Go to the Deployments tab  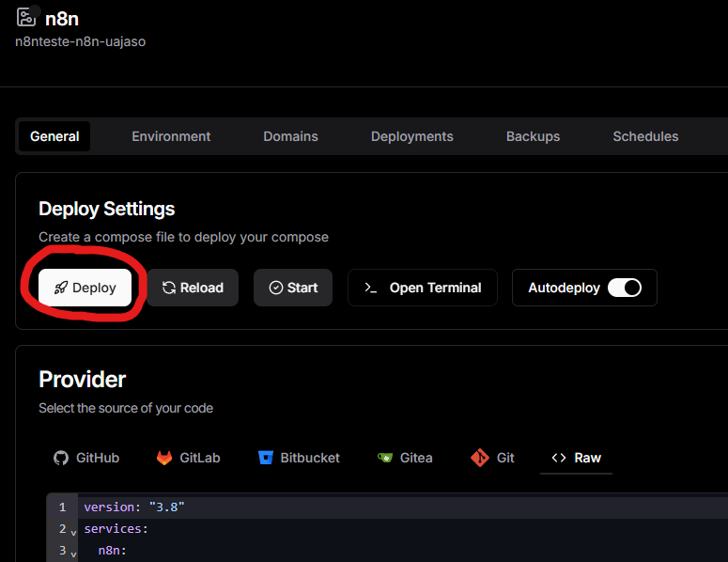pyautogui.click(x=411, y=136)
